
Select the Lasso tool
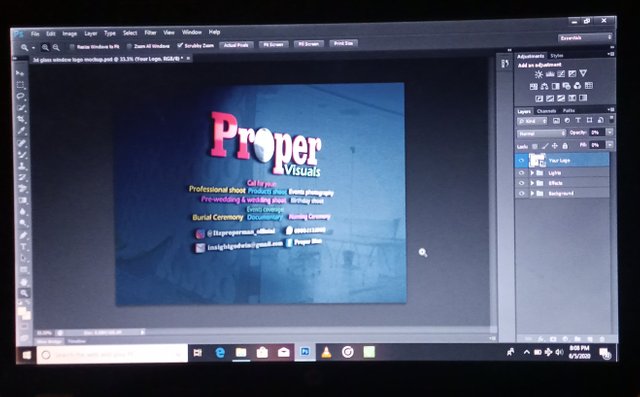20,96
